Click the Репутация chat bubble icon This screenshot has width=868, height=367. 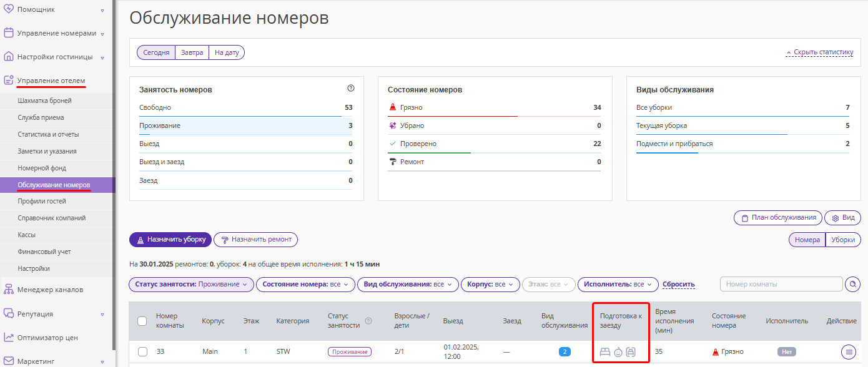9,313
